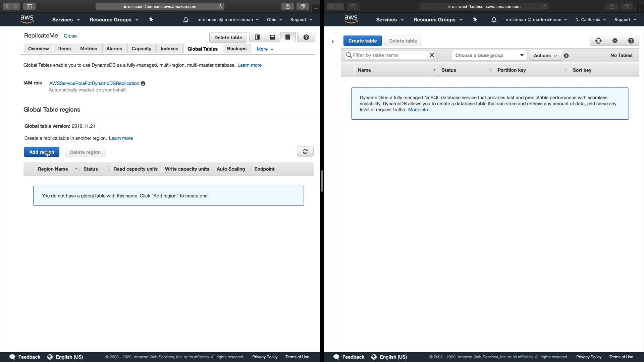Switch to split vertical panel layout icon
Screen dimensions: 644x362
[x=257, y=37]
